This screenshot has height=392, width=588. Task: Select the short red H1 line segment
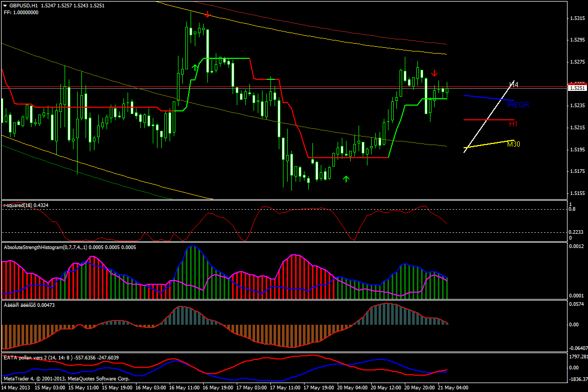(489, 120)
